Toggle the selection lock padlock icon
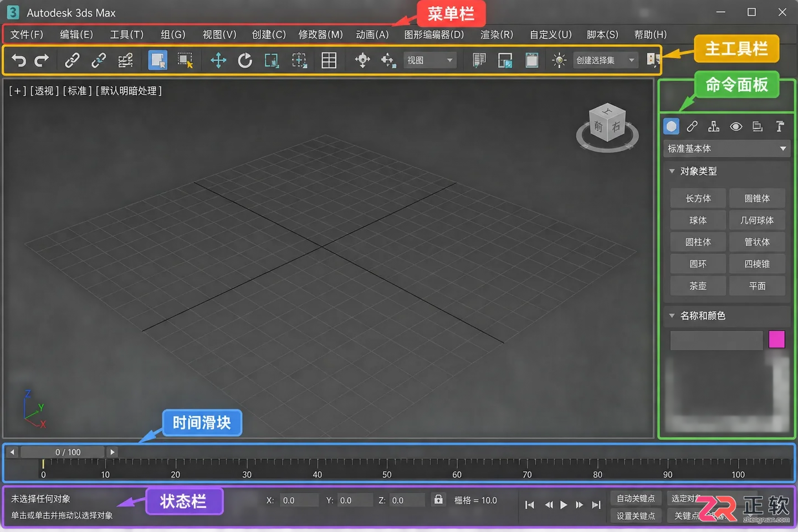Screen dimensions: 798x532 [438, 499]
